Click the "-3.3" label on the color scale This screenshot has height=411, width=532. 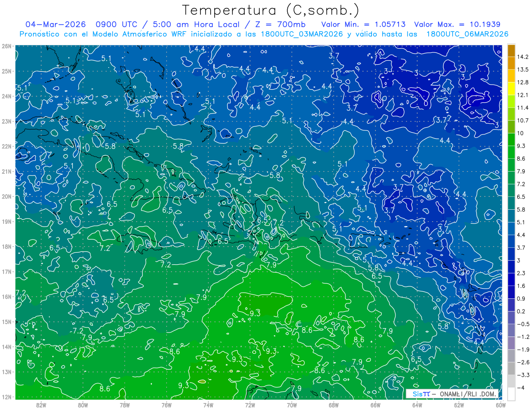523,375
